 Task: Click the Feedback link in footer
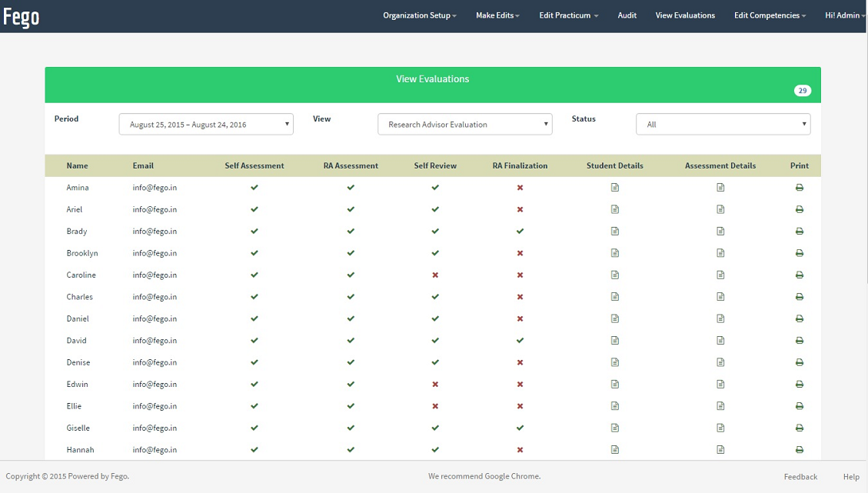[x=800, y=477]
